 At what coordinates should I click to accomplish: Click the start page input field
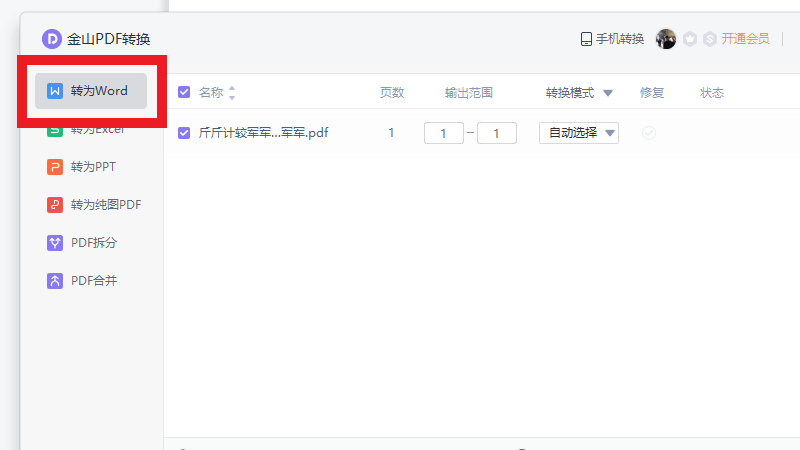(444, 133)
